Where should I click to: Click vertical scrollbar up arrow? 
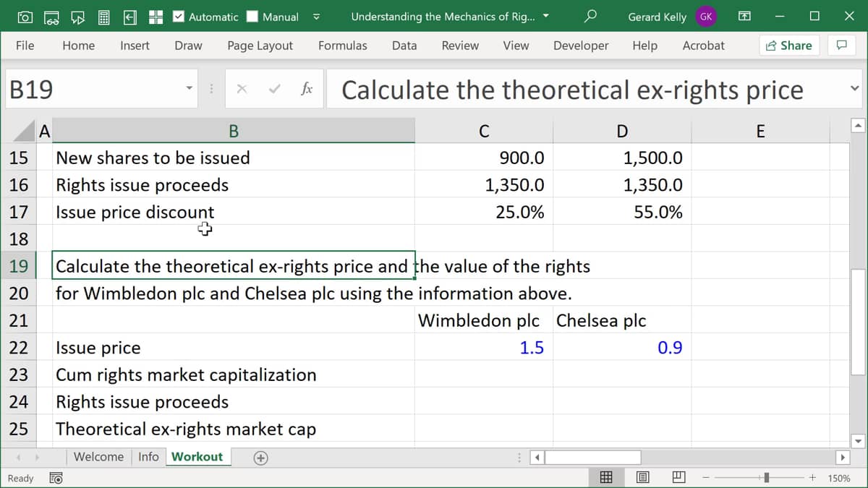[859, 127]
